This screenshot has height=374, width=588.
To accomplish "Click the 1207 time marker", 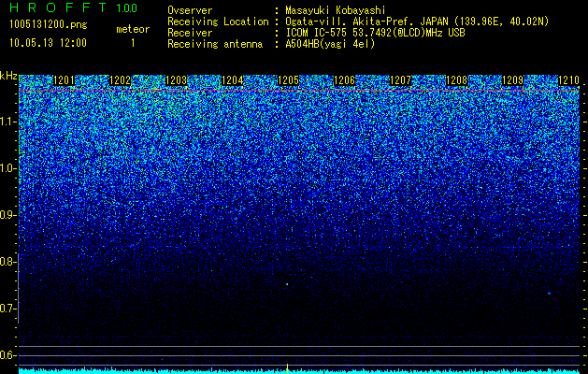I will click(400, 80).
